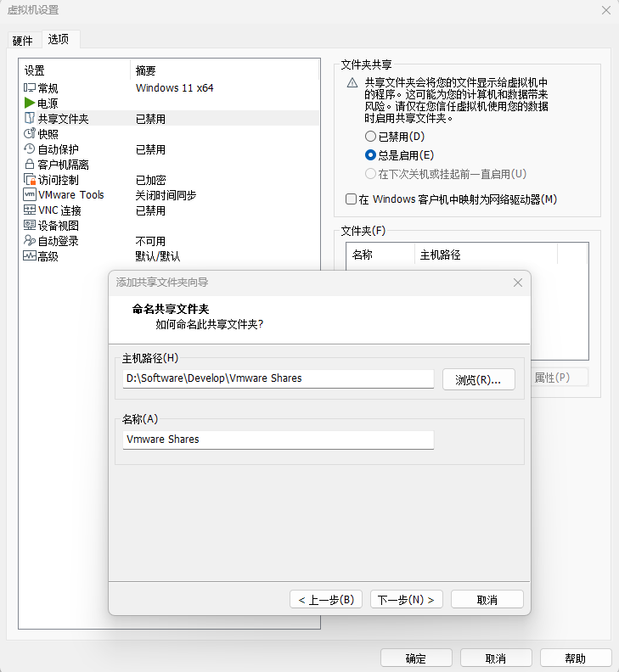The image size is (619, 672).
Task: Go back with 上一步(B) button
Action: click(x=326, y=600)
